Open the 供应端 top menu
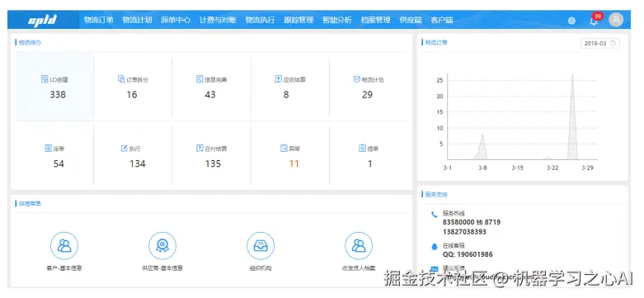Screen dimensions: 644x298 click(x=411, y=20)
